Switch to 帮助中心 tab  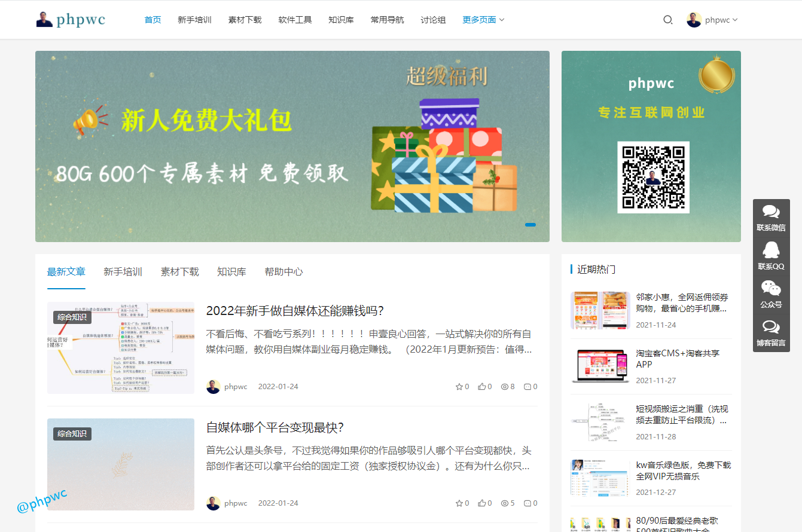pos(283,271)
